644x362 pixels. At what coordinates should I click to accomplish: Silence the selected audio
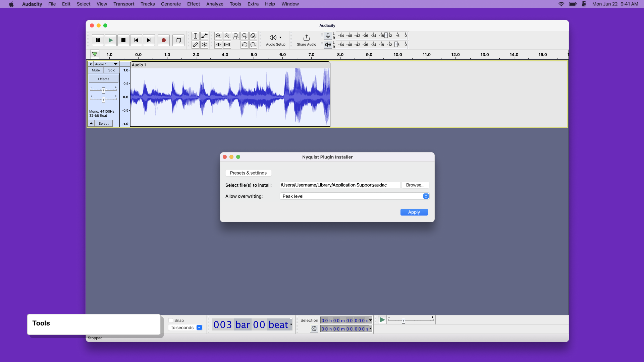[227, 44]
